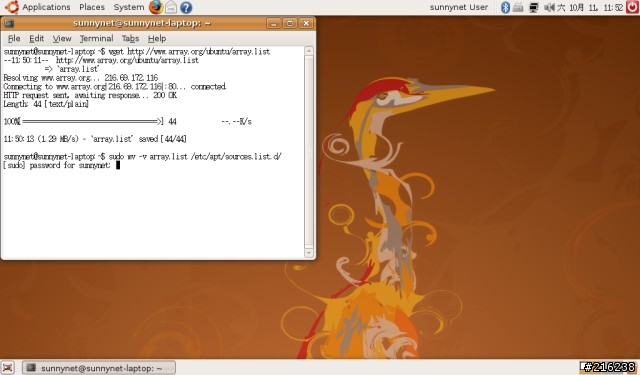
Task: Click the Ubuntu logo icon
Action: (12, 7)
